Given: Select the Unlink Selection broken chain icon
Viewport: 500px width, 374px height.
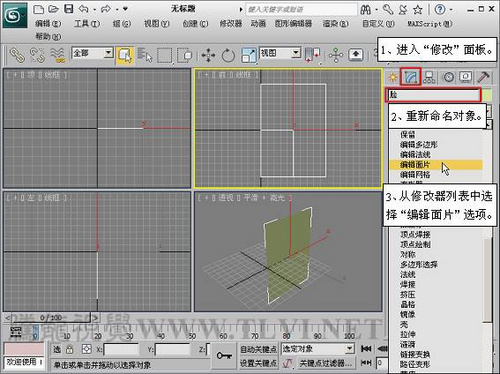Looking at the screenshot, I should pyautogui.click(x=37, y=55).
